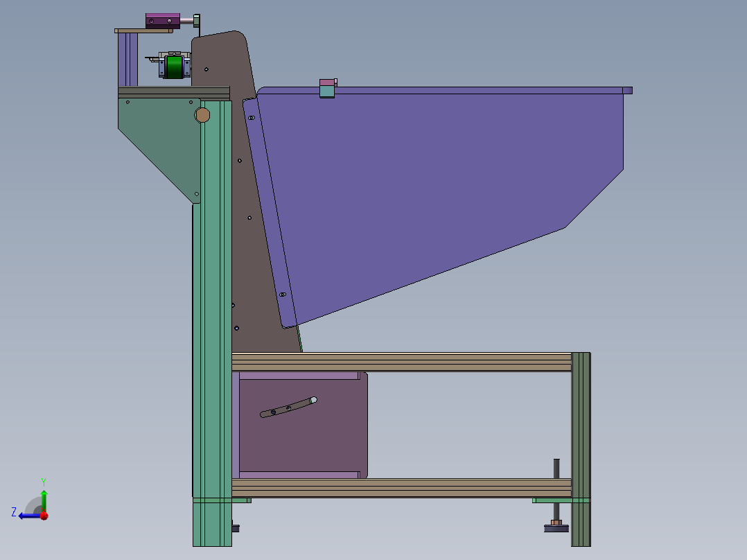Image resolution: width=747 pixels, height=560 pixels.
Task: Click the blue Z axis arrow of the triad
Action: pos(28,516)
